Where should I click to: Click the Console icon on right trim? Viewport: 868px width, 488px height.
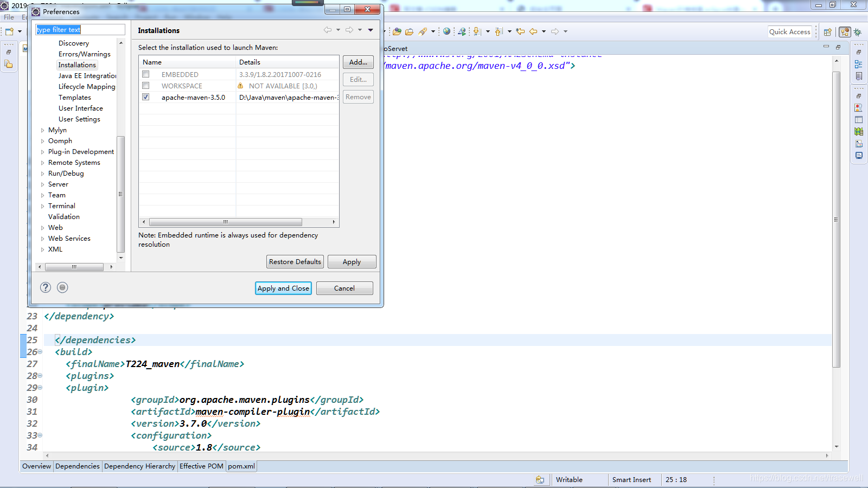click(x=859, y=156)
